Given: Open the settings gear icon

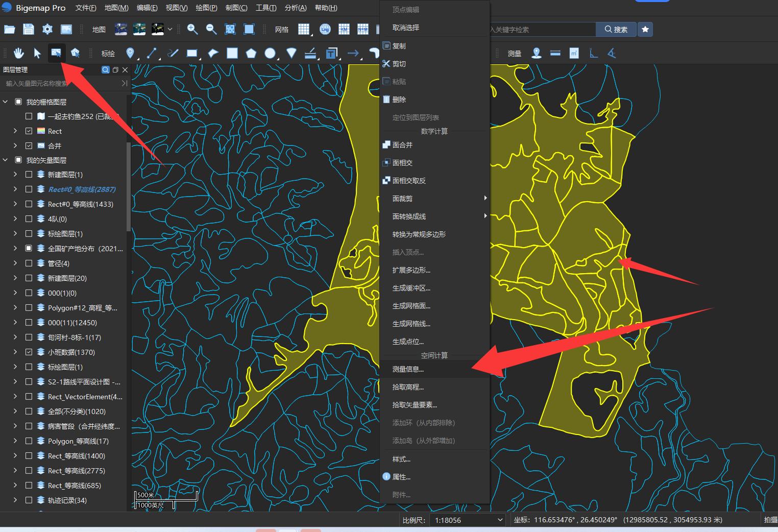Looking at the screenshot, I should click(47, 29).
